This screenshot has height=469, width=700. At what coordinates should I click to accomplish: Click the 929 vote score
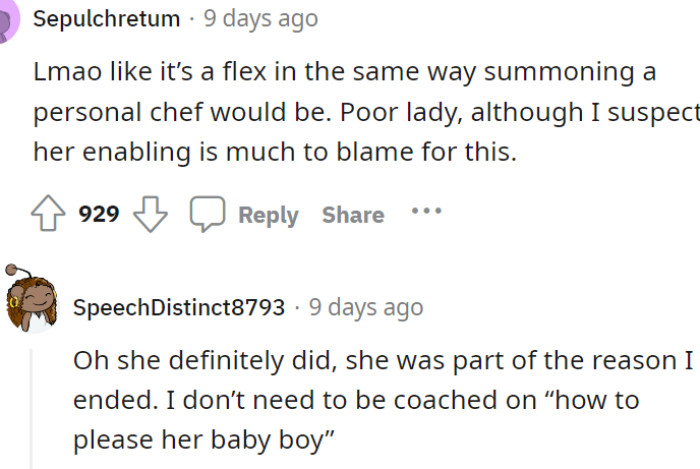pos(99,214)
